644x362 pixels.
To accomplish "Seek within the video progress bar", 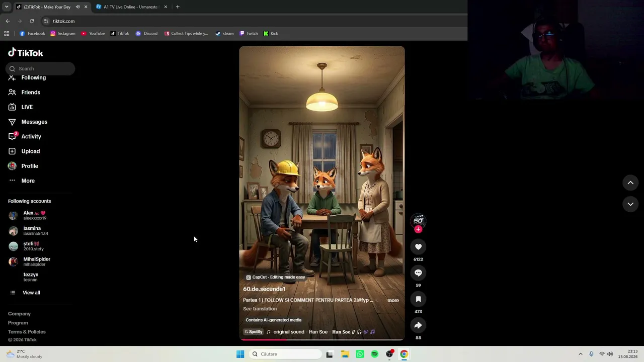I will point(322,339).
